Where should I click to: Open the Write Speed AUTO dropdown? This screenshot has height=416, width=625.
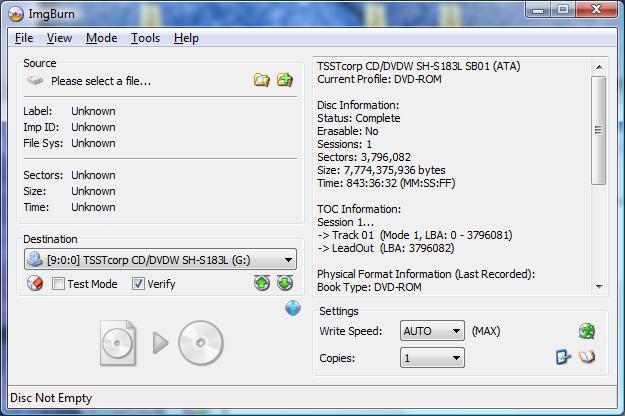(456, 331)
